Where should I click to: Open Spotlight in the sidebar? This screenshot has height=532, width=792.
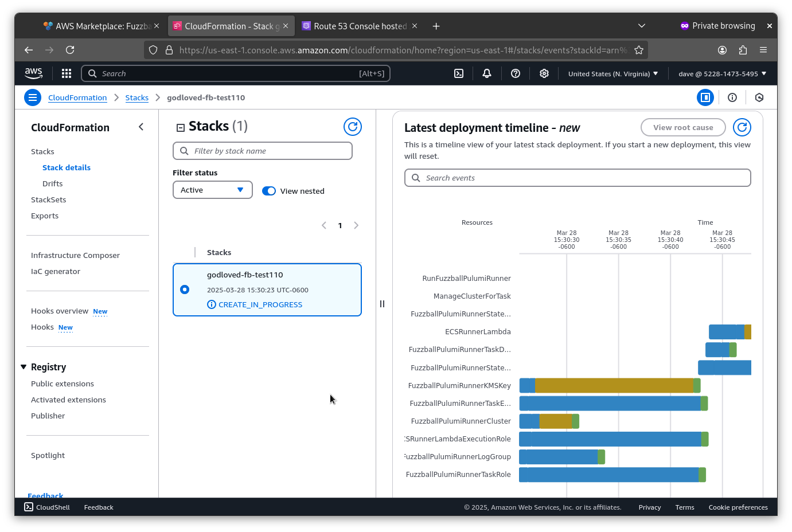(x=48, y=455)
